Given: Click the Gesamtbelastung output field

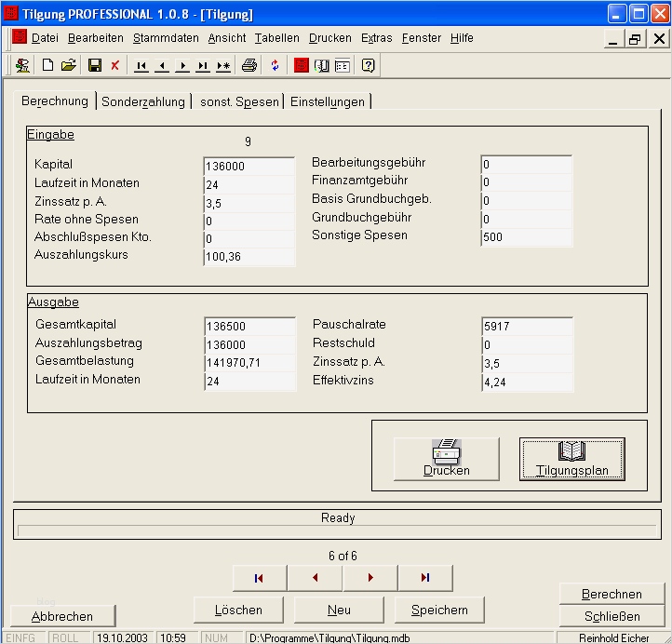Looking at the screenshot, I should (x=250, y=363).
